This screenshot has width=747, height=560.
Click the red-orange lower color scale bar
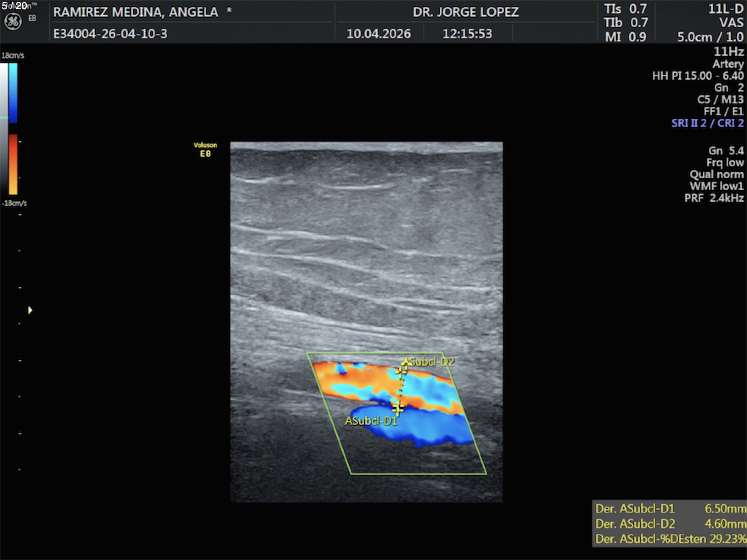(13, 164)
